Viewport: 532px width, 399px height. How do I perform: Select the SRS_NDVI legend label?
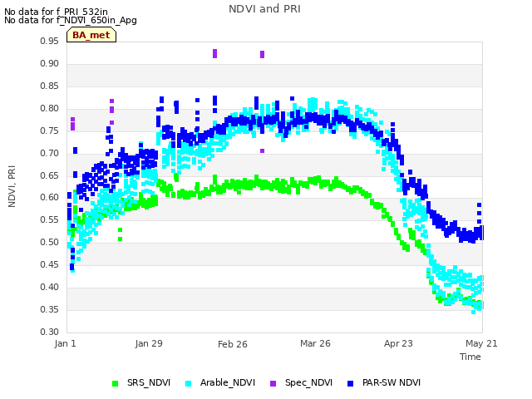149,382
